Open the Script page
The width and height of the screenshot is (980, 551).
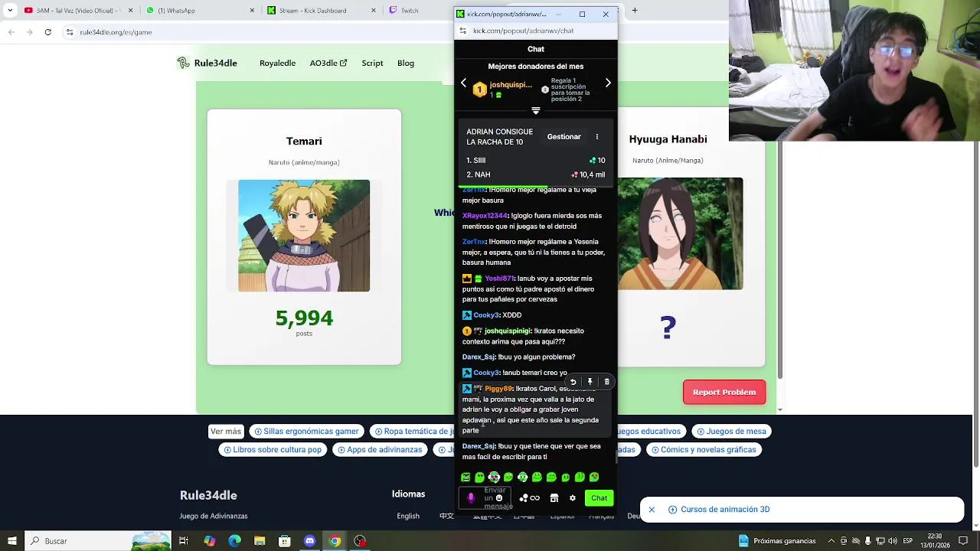372,64
